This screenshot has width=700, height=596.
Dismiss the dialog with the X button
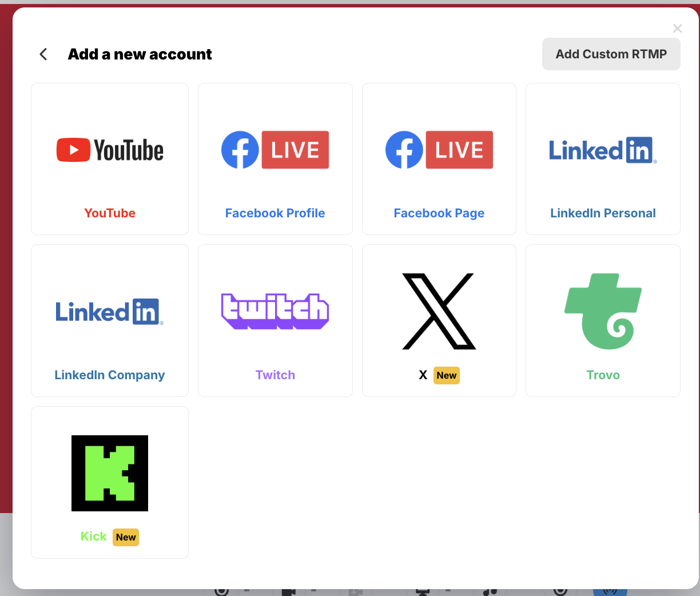(x=677, y=28)
